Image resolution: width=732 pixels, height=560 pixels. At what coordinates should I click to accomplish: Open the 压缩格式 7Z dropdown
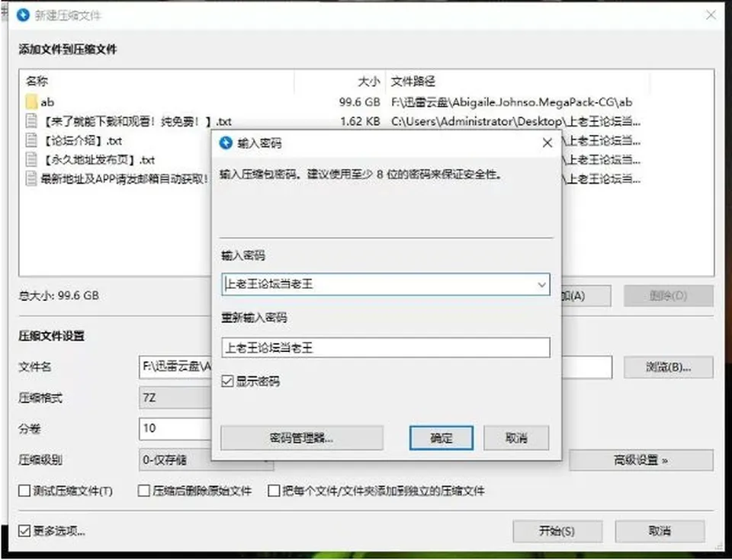175,398
